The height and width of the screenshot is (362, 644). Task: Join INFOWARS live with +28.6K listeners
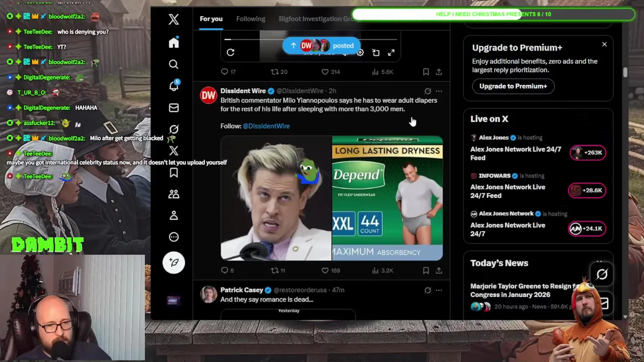(587, 190)
